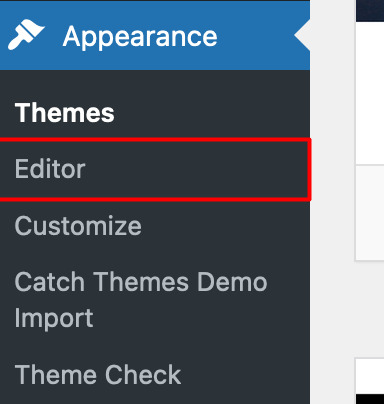This screenshot has height=404, width=384.
Task: Click the word Import in the submenu
Action: 54,318
